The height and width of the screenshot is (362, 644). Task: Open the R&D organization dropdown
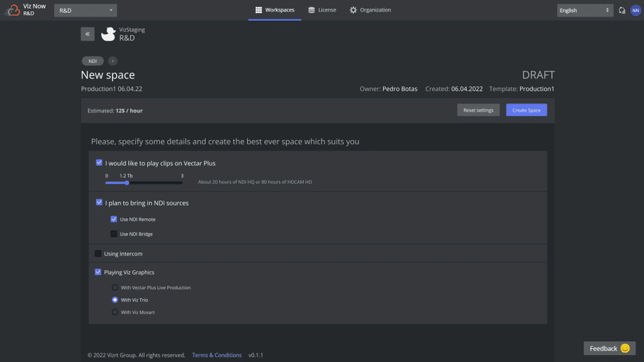tap(86, 10)
